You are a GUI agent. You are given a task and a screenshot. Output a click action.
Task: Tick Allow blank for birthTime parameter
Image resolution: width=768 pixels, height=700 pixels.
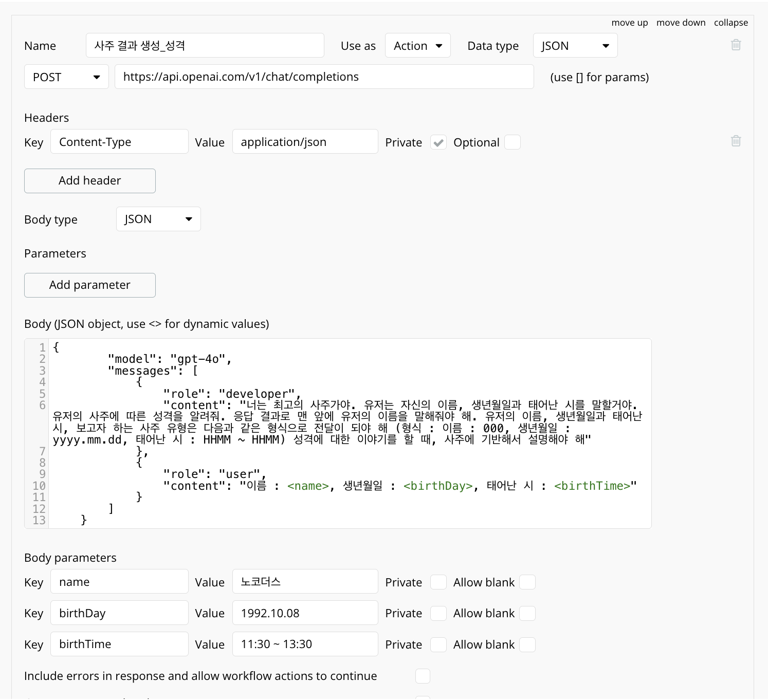tap(527, 644)
